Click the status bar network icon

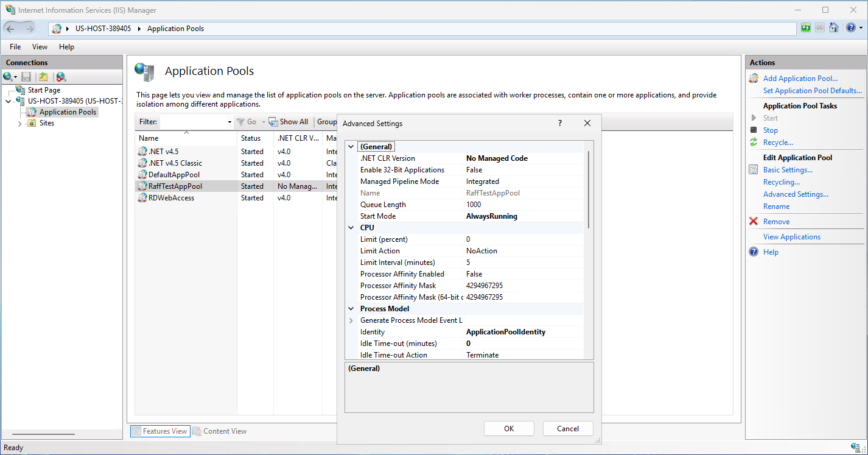tap(856, 448)
